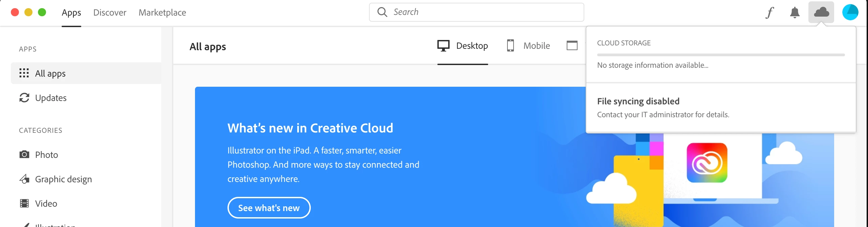Click the Photo camera icon
The height and width of the screenshot is (227, 868).
24,154
